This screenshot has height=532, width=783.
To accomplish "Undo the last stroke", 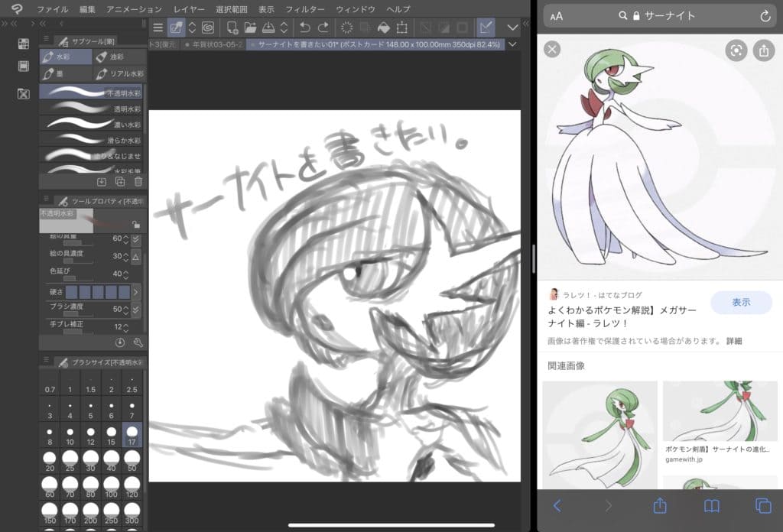I will pos(304,28).
